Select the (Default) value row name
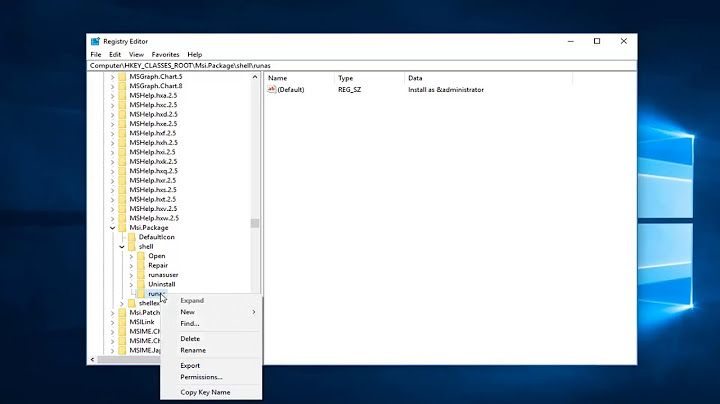720x404 pixels. click(291, 90)
